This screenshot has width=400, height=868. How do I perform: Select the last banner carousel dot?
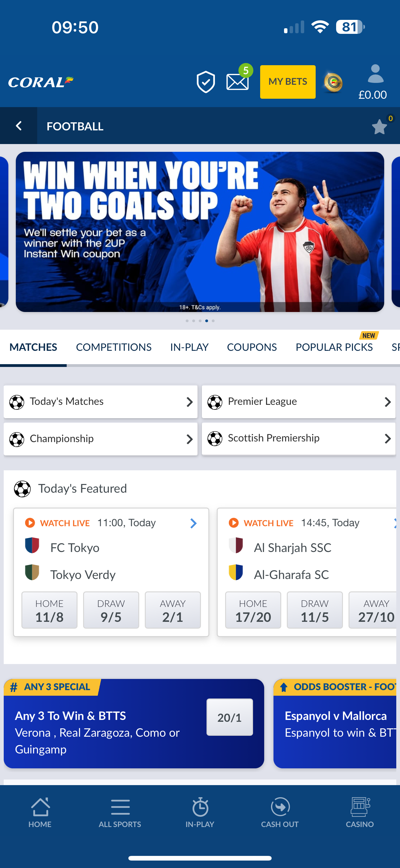click(x=213, y=321)
